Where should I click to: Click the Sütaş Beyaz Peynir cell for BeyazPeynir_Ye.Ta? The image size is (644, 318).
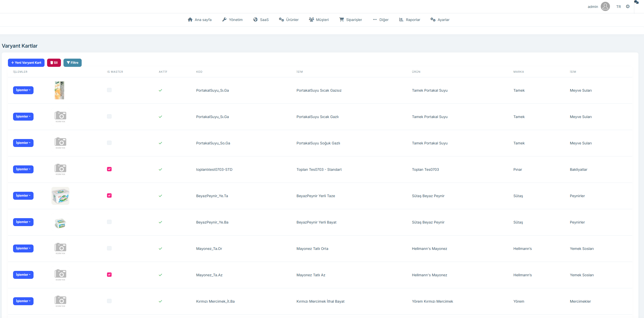428,196
